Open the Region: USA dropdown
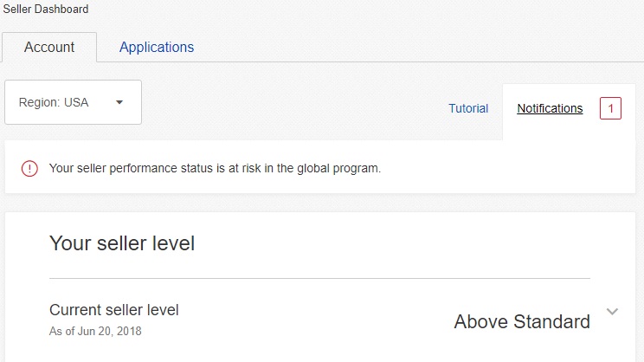Image resolution: width=644 pixels, height=362 pixels. pyautogui.click(x=73, y=102)
